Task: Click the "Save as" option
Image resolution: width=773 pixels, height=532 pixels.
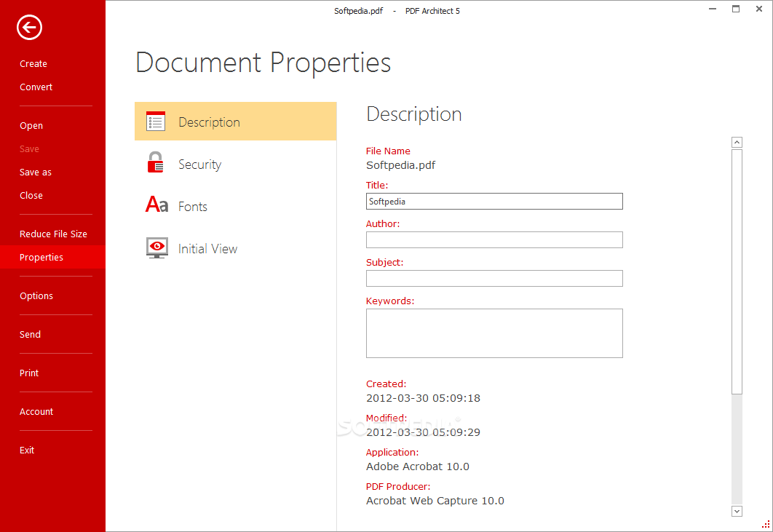Action: coord(35,172)
